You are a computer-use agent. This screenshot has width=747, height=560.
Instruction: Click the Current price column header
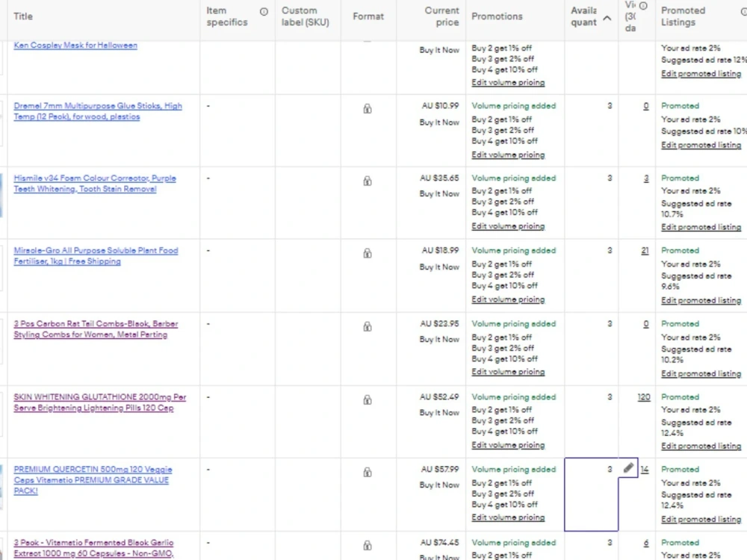(x=441, y=16)
